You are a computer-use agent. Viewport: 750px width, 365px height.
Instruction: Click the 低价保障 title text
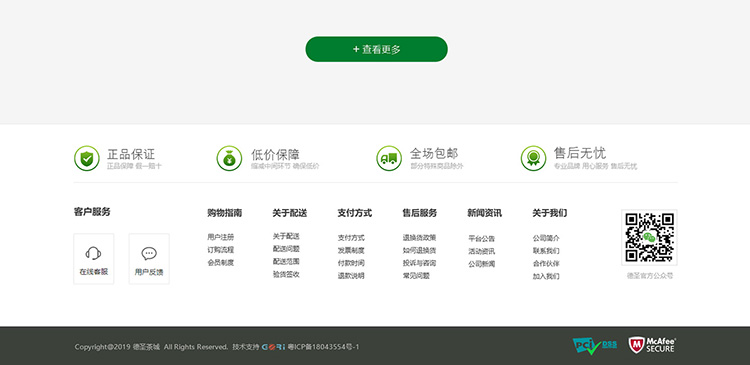pyautogui.click(x=276, y=154)
